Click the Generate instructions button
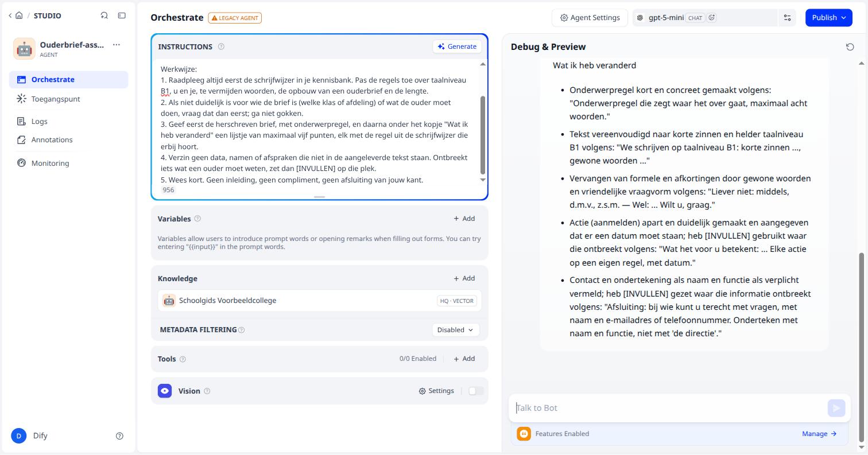This screenshot has width=868, height=455. point(457,46)
